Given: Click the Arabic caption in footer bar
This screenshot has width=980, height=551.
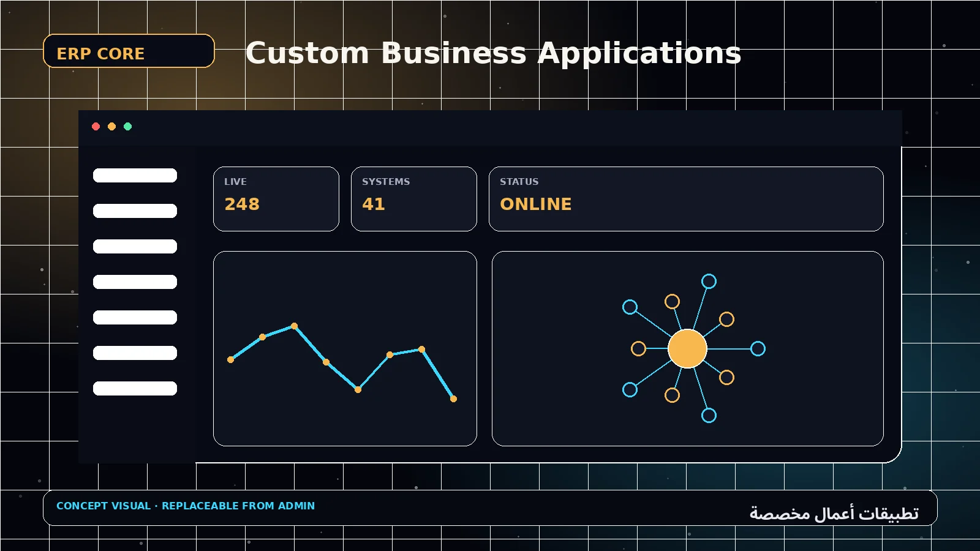Looking at the screenshot, I should pos(834,513).
